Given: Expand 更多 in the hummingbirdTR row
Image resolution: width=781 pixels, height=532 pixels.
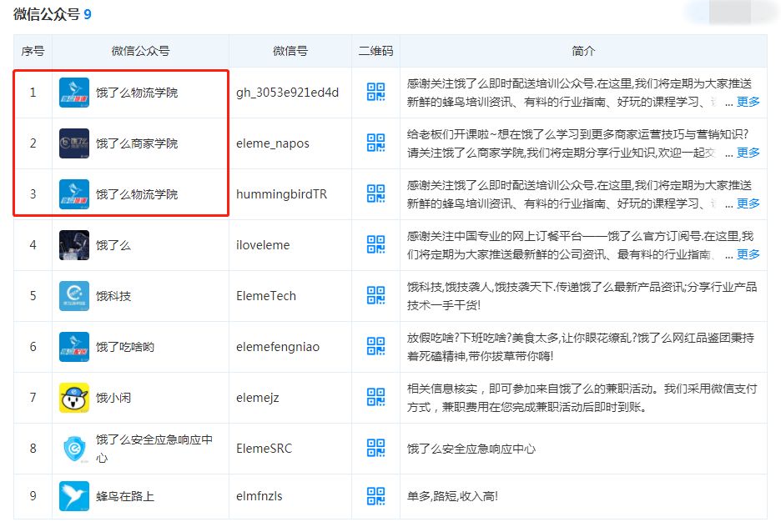Looking at the screenshot, I should (748, 203).
